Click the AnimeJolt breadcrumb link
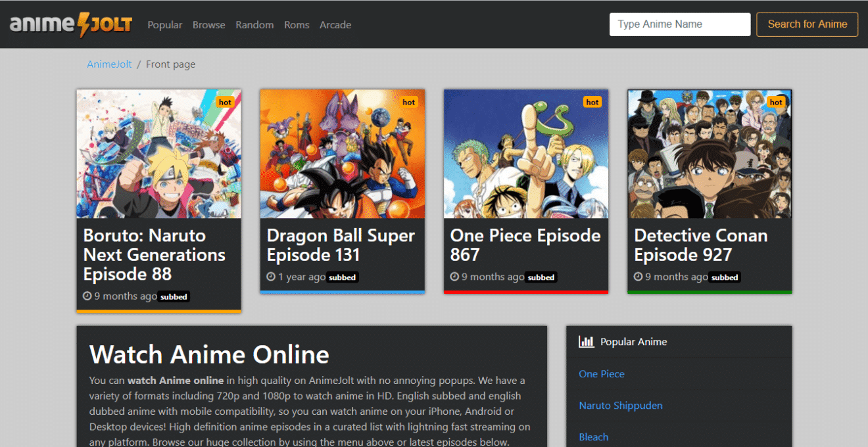 click(x=110, y=64)
